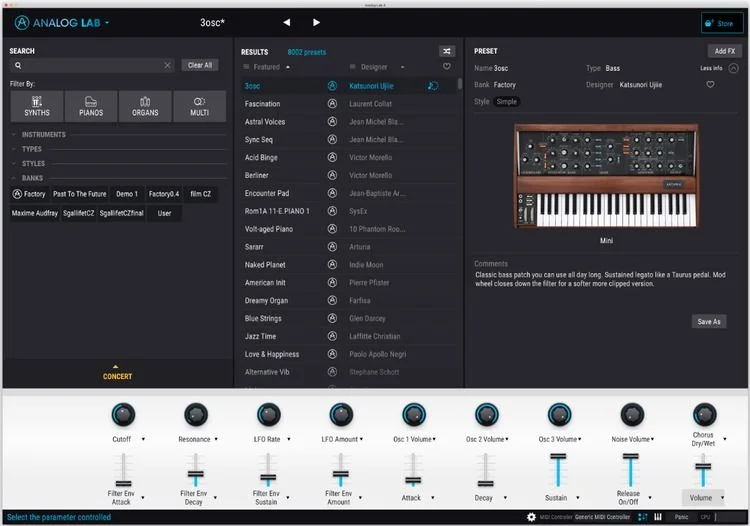Open the Mini synthesizer image
The width and height of the screenshot is (750, 526).
tap(606, 175)
